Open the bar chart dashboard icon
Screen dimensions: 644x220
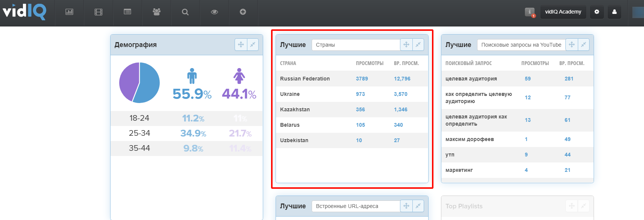click(70, 12)
